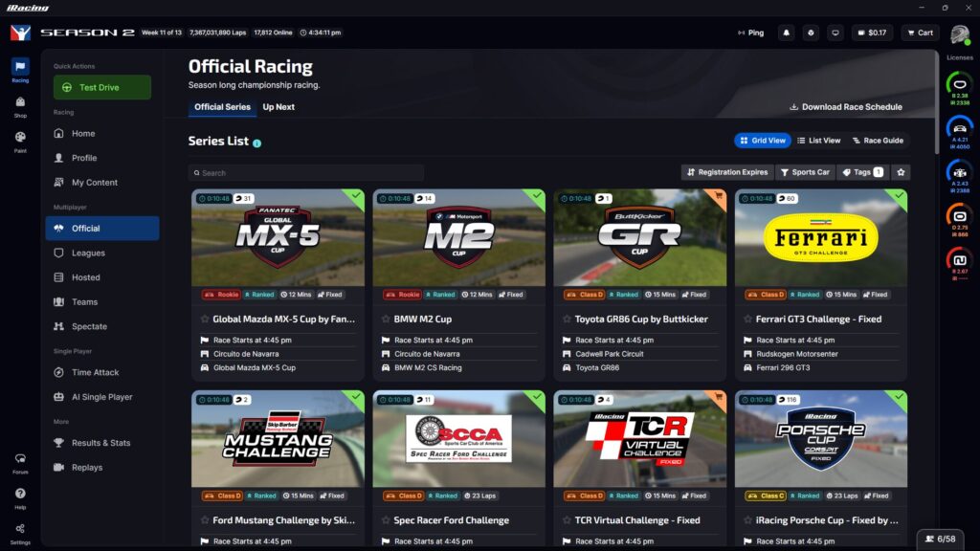Open the Racing section in left rail
The height and width of the screenshot is (551, 980).
click(x=20, y=71)
